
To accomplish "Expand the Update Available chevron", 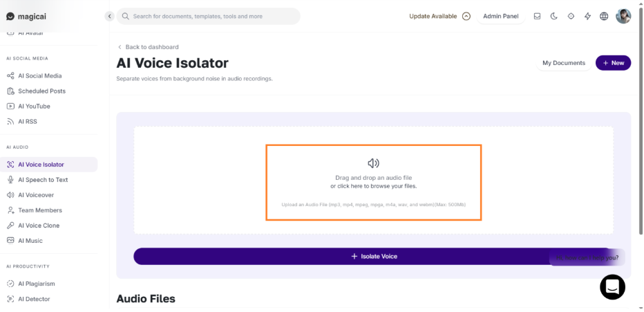I will (x=466, y=17).
